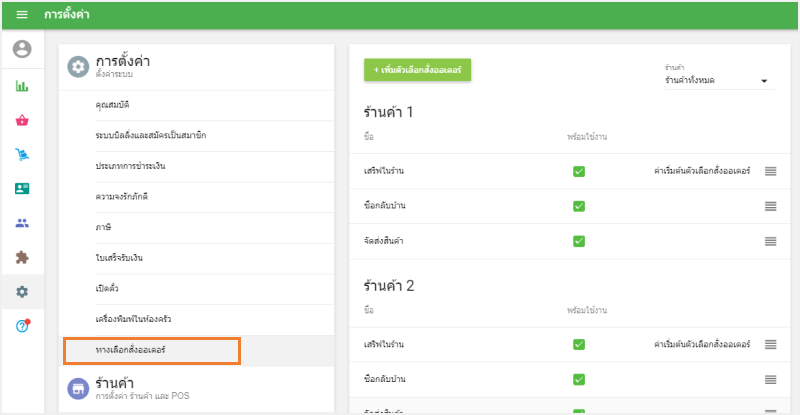
Task: Open the inventory trolley icon in sidebar
Action: pos(22,154)
